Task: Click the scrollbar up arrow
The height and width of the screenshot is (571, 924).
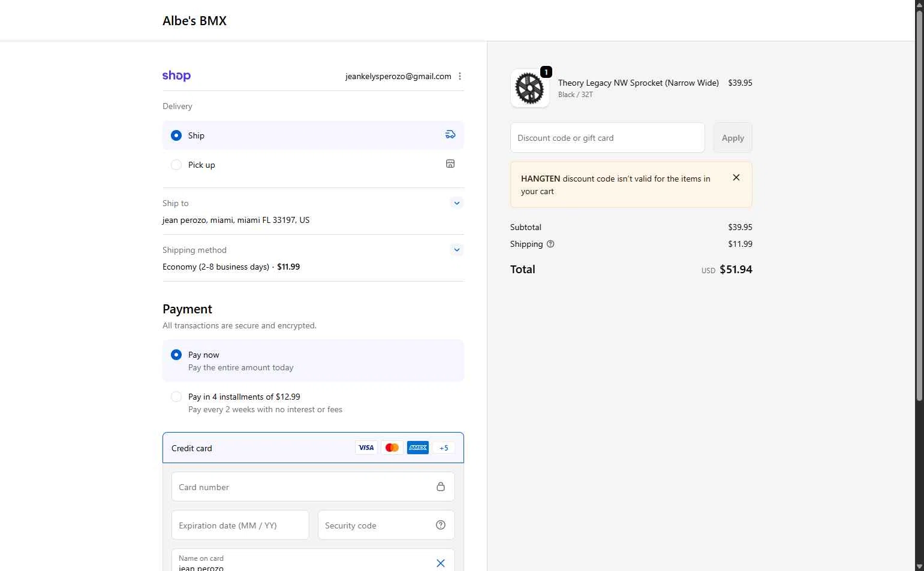Action: coord(919,4)
